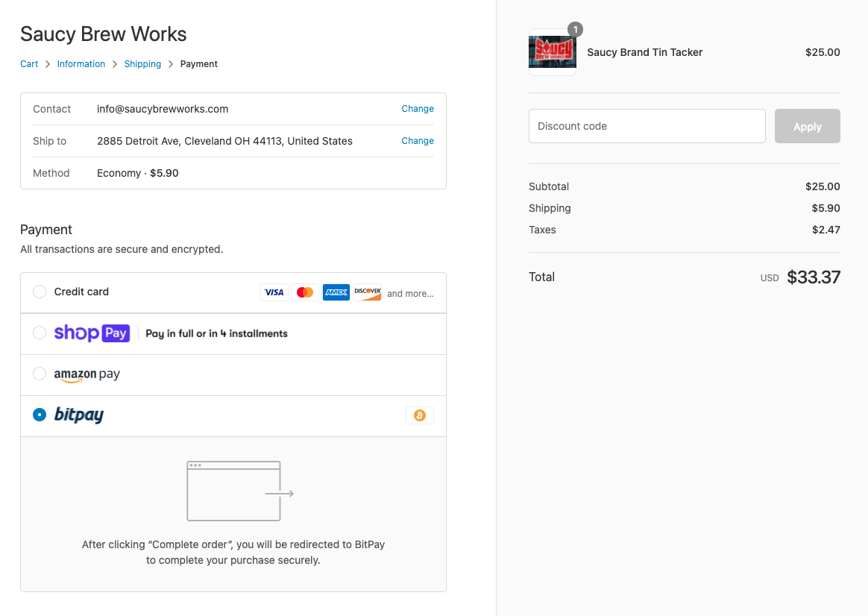This screenshot has width=868, height=616.
Task: Click the order Total $33.37
Action: 814,277
